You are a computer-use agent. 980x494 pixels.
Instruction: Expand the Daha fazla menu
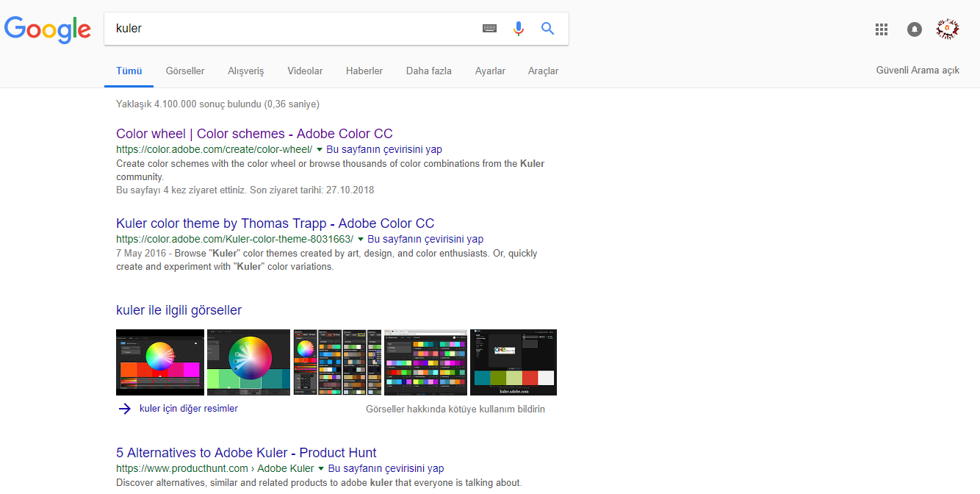[429, 71]
